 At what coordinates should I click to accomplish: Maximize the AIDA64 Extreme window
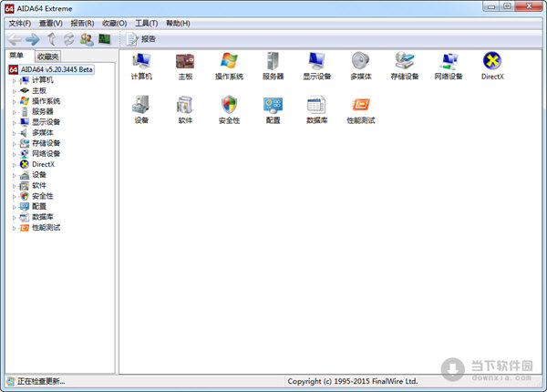point(508,6)
